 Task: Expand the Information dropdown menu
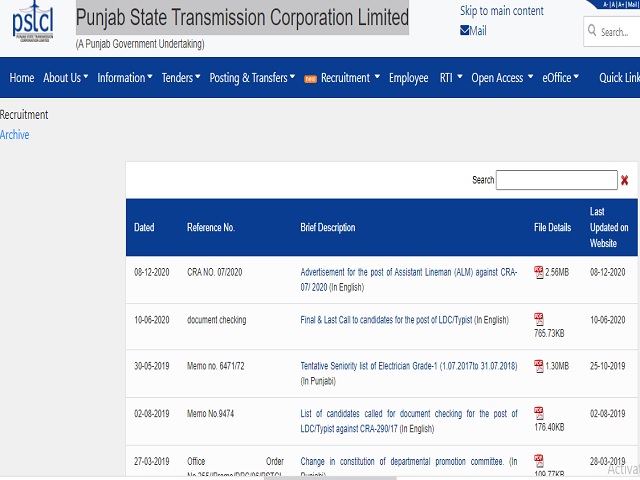tap(125, 78)
